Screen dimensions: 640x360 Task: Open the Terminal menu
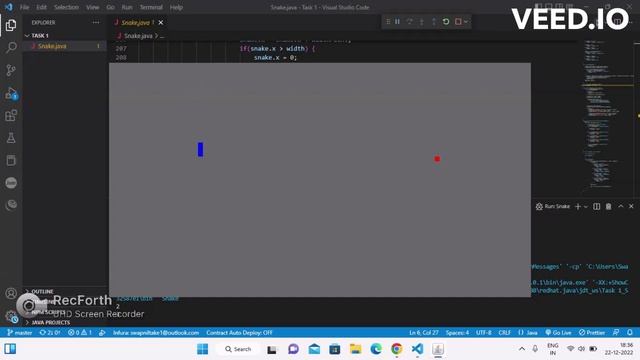tap(151, 7)
